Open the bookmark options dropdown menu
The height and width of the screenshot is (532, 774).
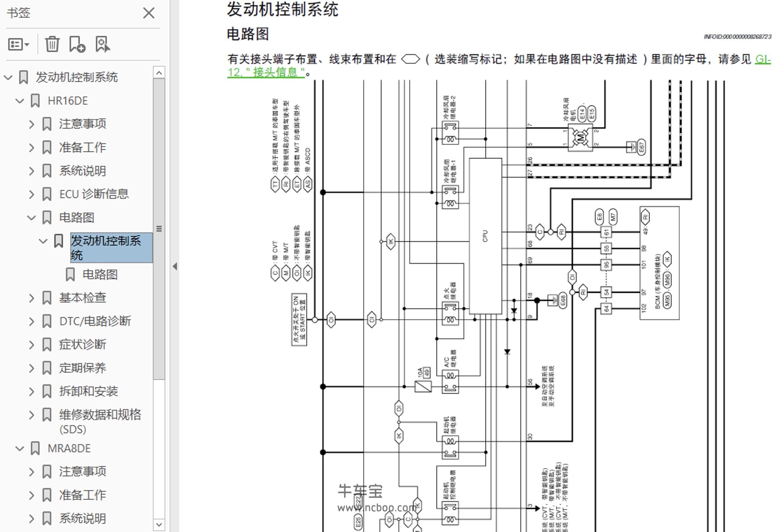click(x=19, y=45)
